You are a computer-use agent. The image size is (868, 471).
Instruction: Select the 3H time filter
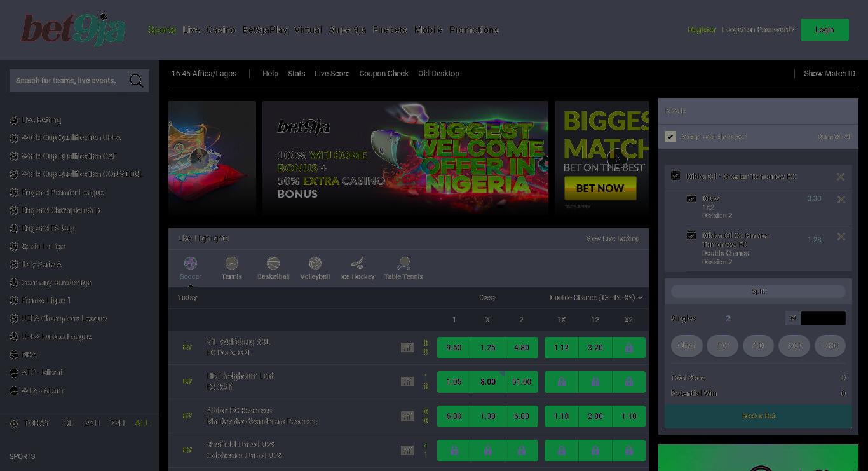(x=69, y=423)
